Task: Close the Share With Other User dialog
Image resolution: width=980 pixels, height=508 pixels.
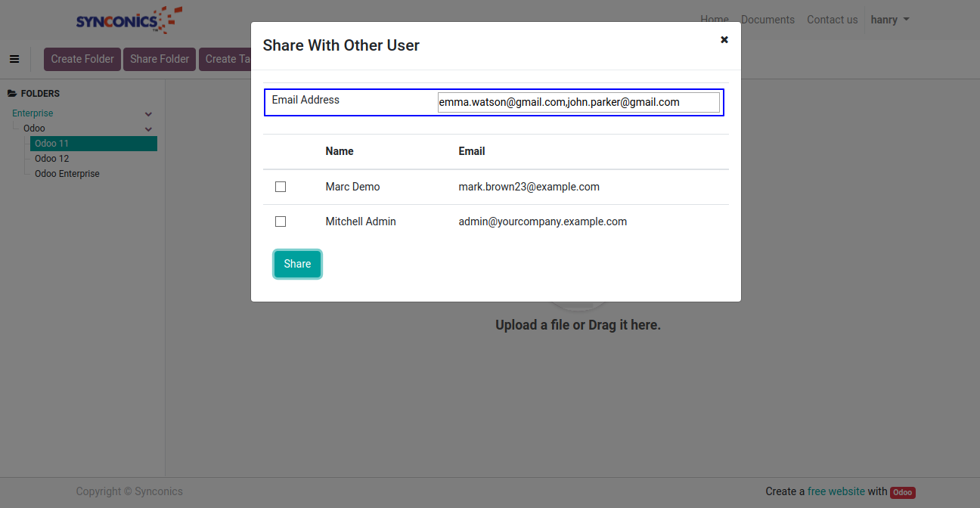Action: 724,40
